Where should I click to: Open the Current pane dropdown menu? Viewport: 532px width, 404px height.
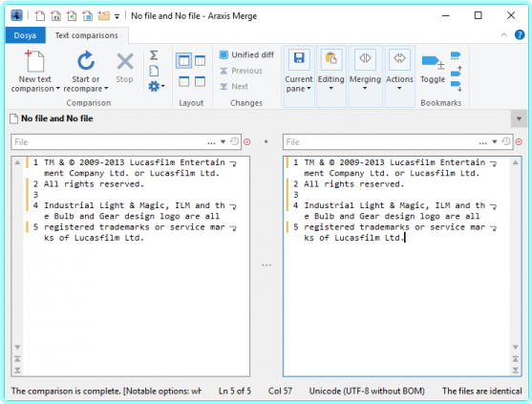(x=299, y=76)
